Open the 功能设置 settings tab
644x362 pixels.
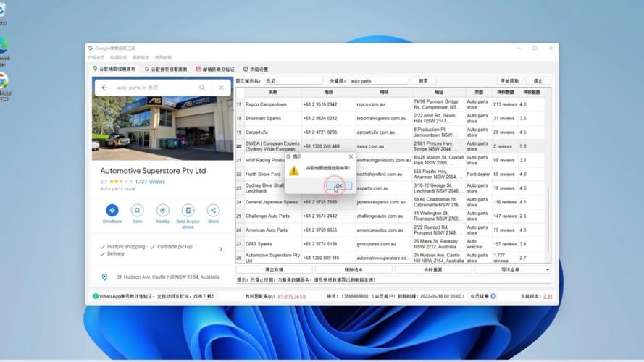click(256, 70)
